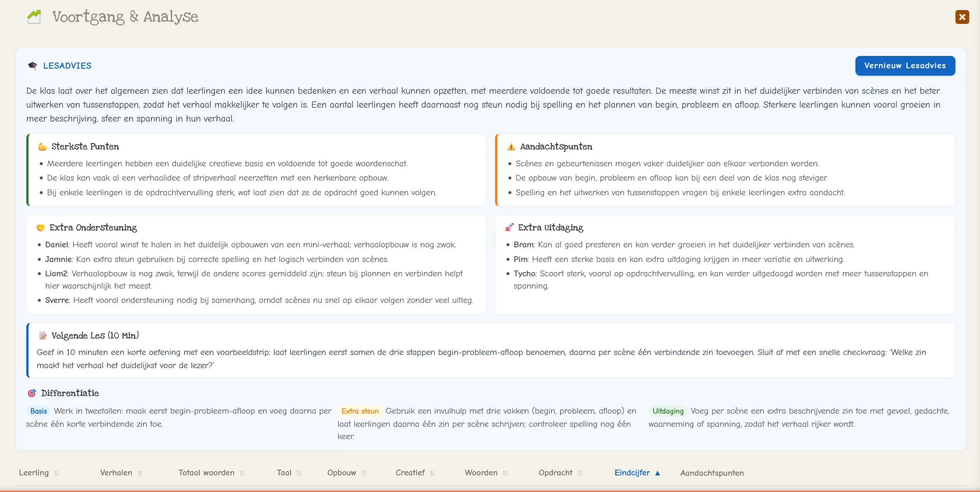Click the name Jamnie in Extra Ondersteuning

[x=58, y=259]
